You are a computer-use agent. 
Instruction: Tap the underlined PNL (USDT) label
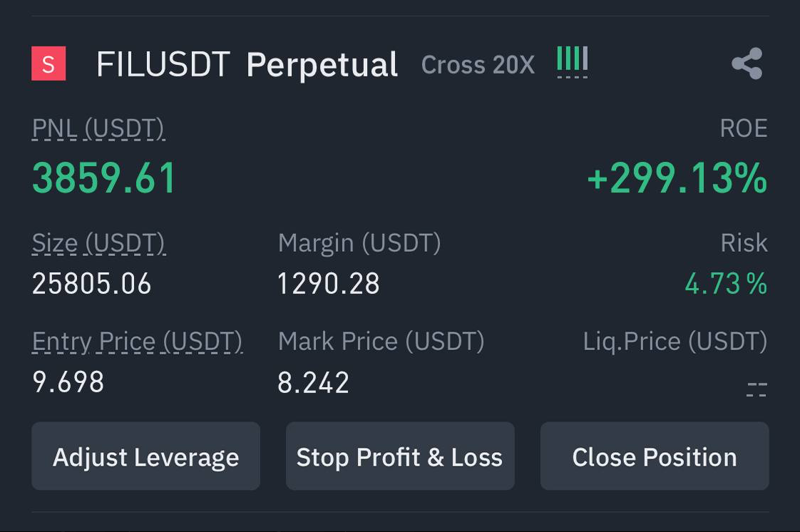[98, 129]
